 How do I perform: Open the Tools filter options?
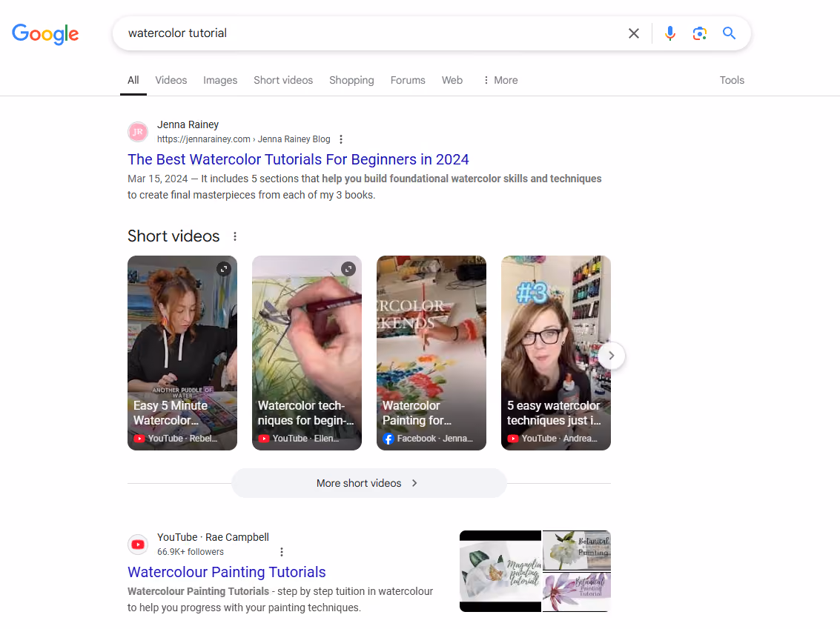pos(732,80)
